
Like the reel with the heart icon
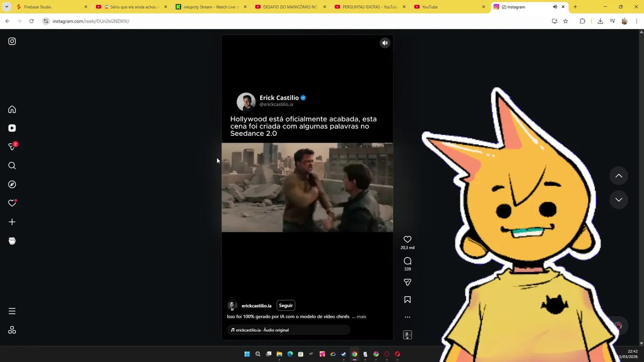point(408,239)
